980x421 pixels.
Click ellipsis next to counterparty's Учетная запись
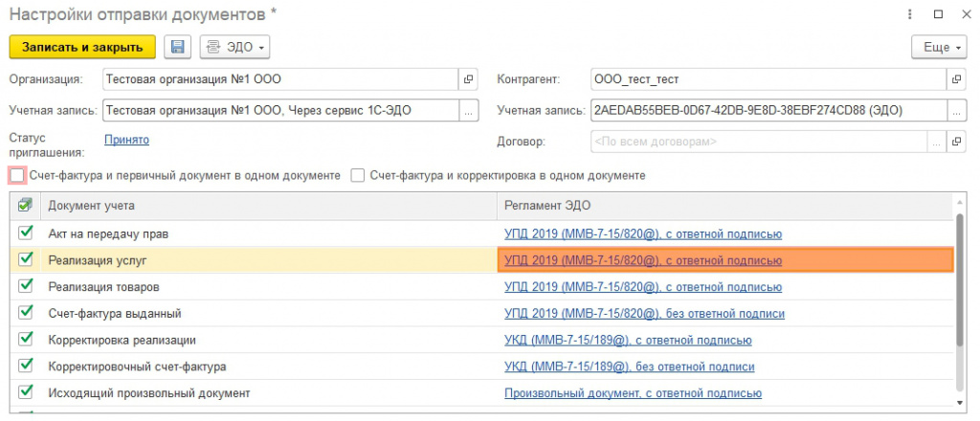point(954,110)
